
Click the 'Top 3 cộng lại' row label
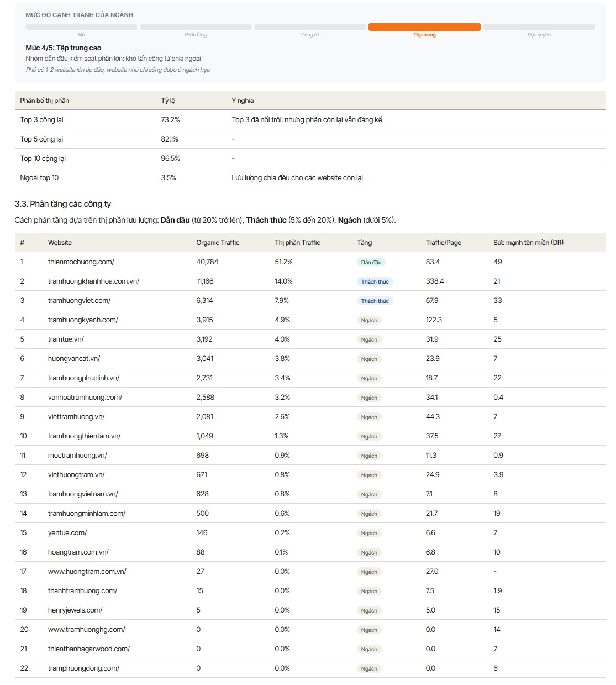point(42,120)
